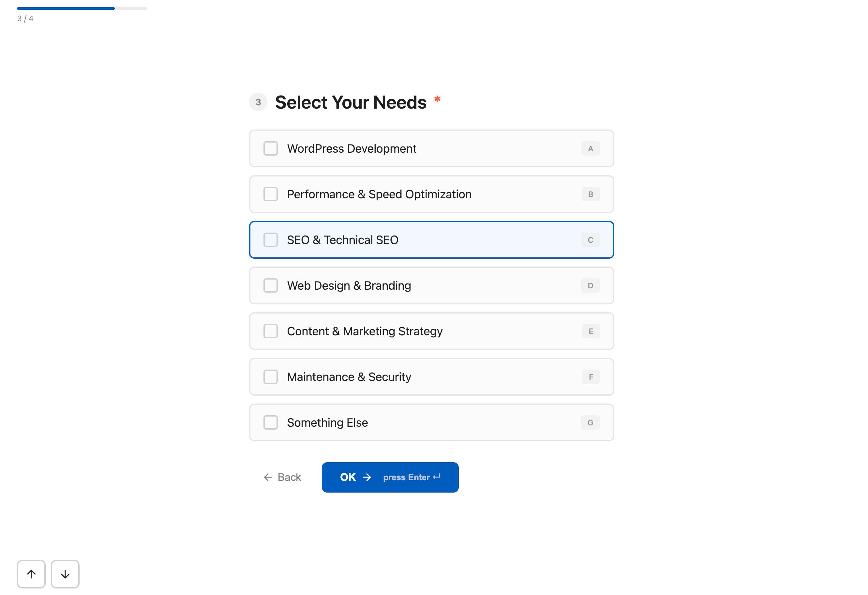Click the question number 3 badge
The height and width of the screenshot is (595, 868).
click(x=258, y=102)
